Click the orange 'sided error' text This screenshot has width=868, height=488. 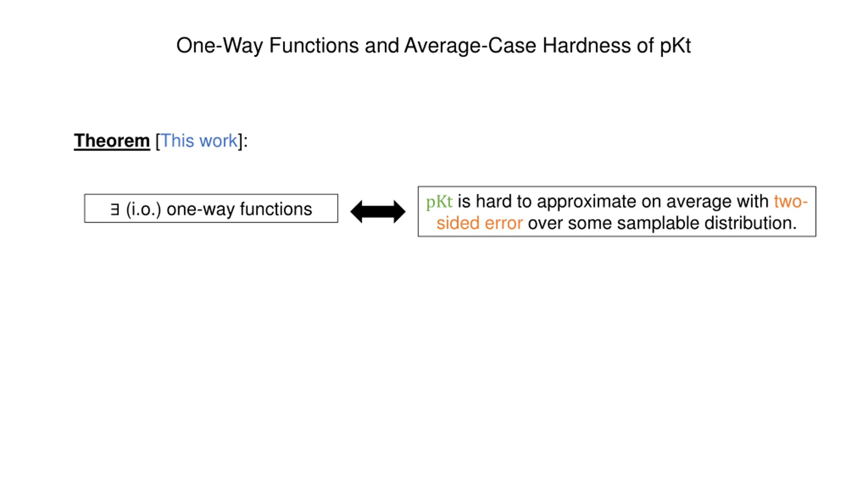coord(479,223)
